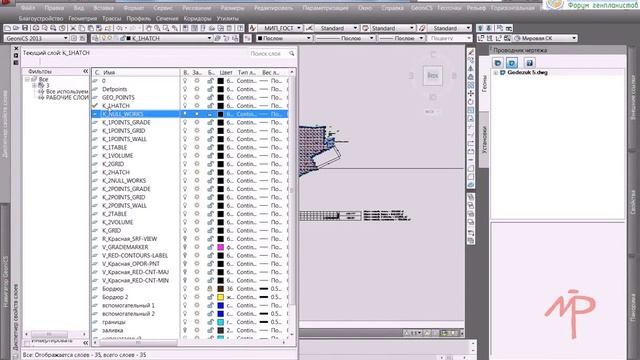Click the Тип л... column header
Viewport: 640px width, 360px height.
[x=247, y=72]
